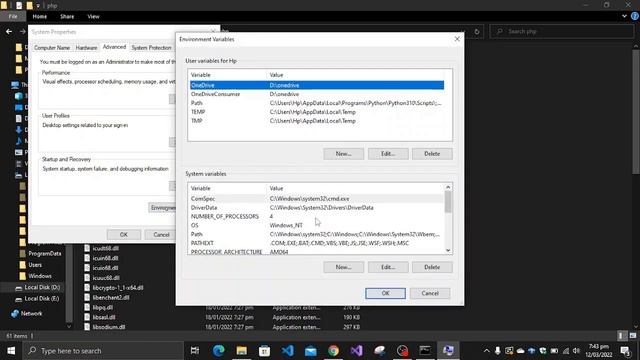Open the notification center icon

coord(625,351)
